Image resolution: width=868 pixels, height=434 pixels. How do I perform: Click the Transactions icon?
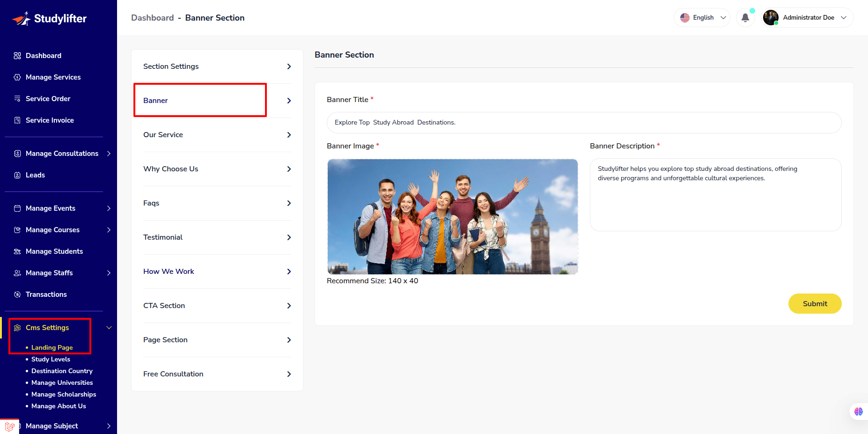click(17, 294)
